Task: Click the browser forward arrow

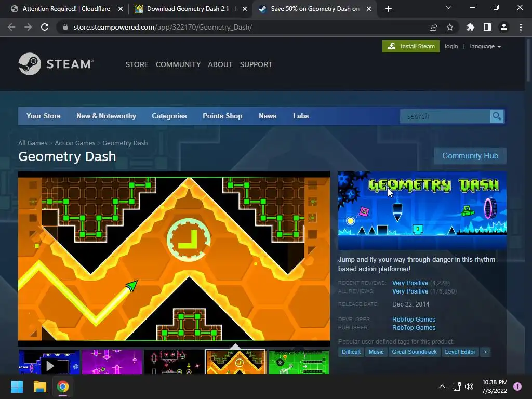Action: 28,27
